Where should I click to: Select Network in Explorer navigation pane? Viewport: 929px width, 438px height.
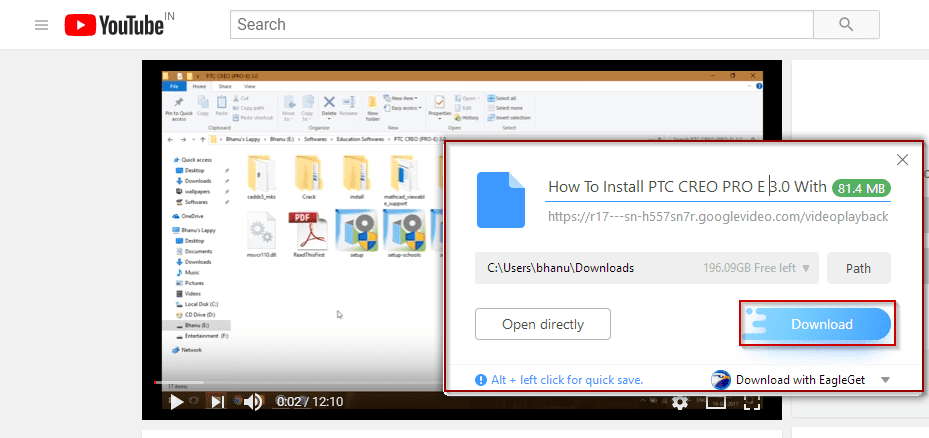click(x=187, y=350)
